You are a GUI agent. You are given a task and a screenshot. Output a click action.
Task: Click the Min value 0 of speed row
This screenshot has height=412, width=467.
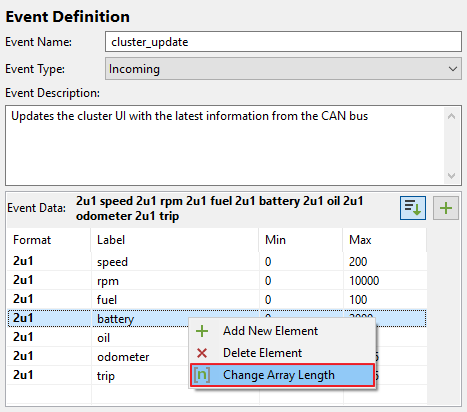tap(268, 262)
